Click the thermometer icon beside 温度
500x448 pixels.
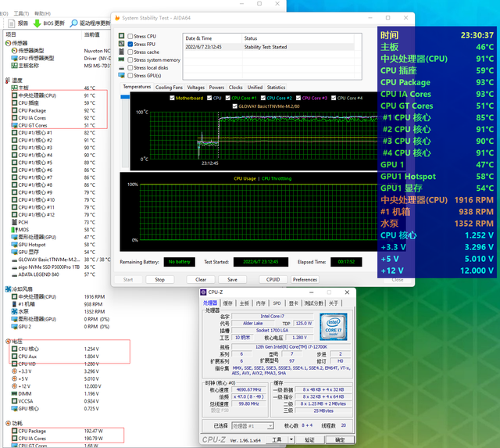click(x=9, y=81)
